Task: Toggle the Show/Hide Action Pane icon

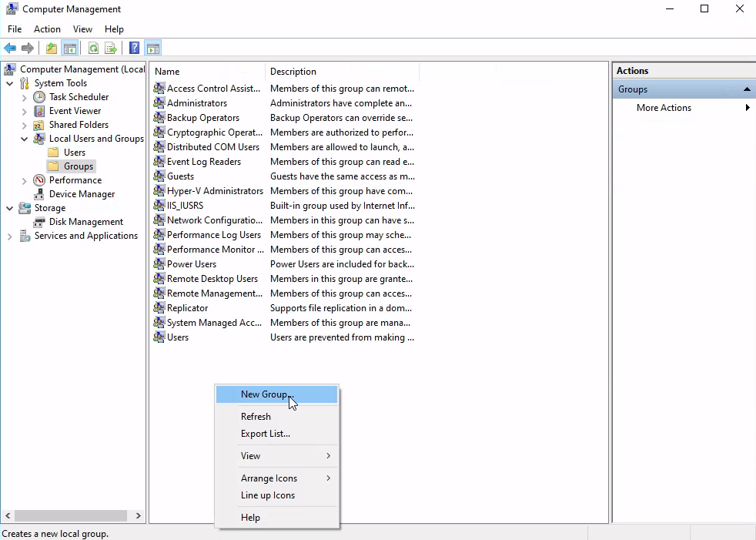Action: click(x=153, y=49)
